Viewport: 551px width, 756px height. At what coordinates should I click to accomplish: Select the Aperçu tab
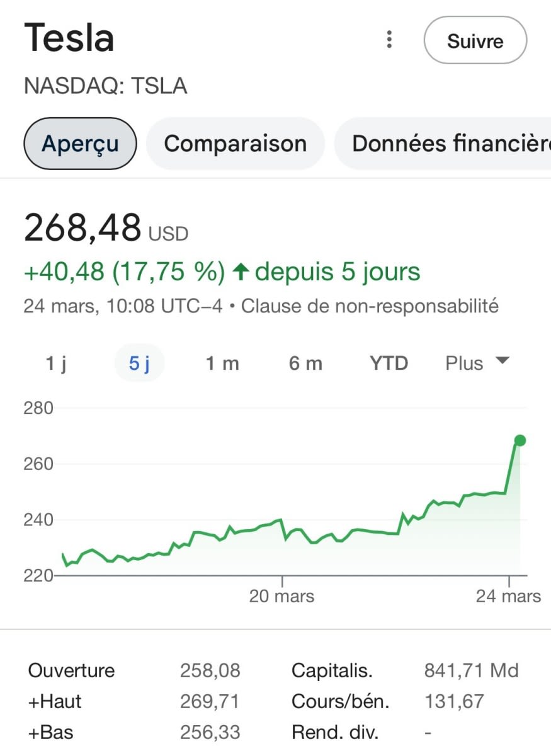click(x=80, y=144)
